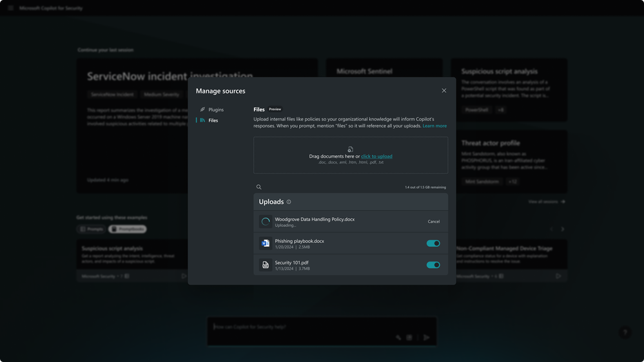Click the Word icon for Phishing playbook.docx
644x362 pixels.
(x=266, y=243)
